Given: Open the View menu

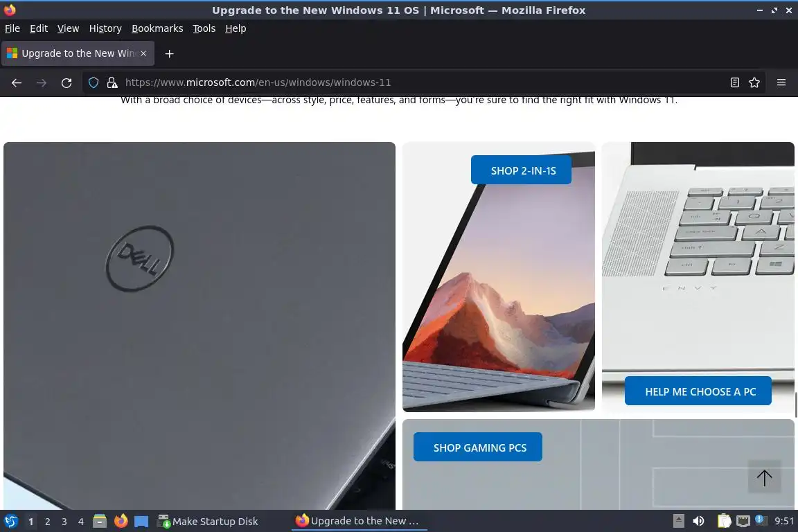Looking at the screenshot, I should tap(68, 28).
